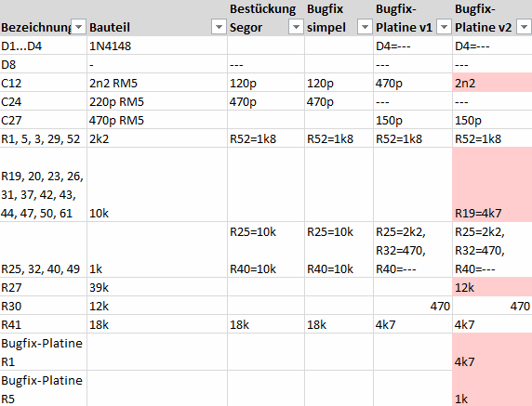The width and height of the screenshot is (532, 406).
Task: Open the Bauteil column filter dropdown
Action: 219,27
